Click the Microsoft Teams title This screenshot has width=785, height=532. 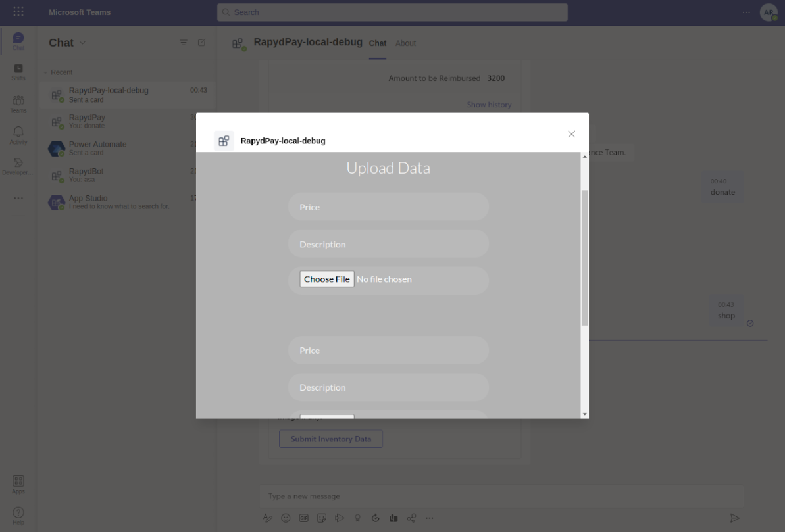click(80, 12)
